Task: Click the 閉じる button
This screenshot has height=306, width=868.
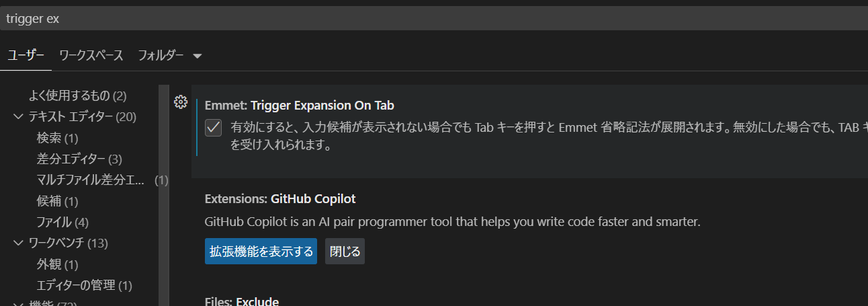Action: coord(345,252)
